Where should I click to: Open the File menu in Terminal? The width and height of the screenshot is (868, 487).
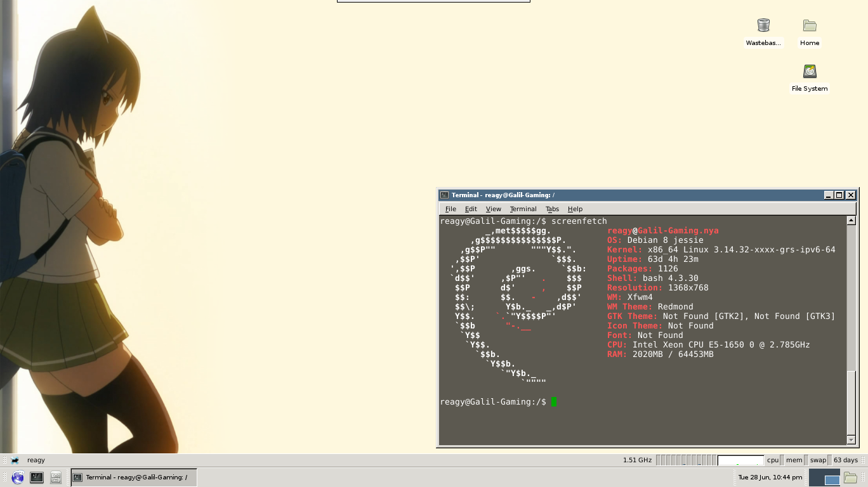tap(450, 209)
